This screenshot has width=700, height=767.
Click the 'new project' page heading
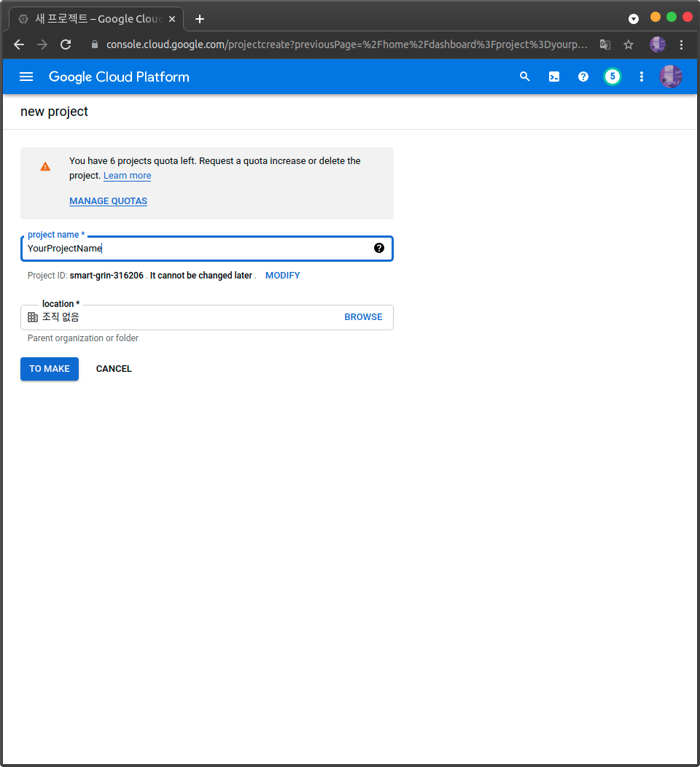54,112
